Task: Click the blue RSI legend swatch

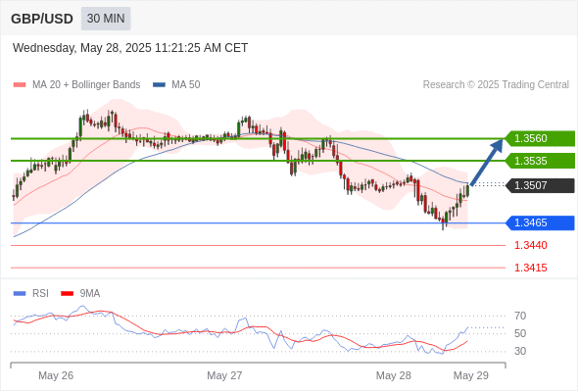Action: tap(20, 294)
